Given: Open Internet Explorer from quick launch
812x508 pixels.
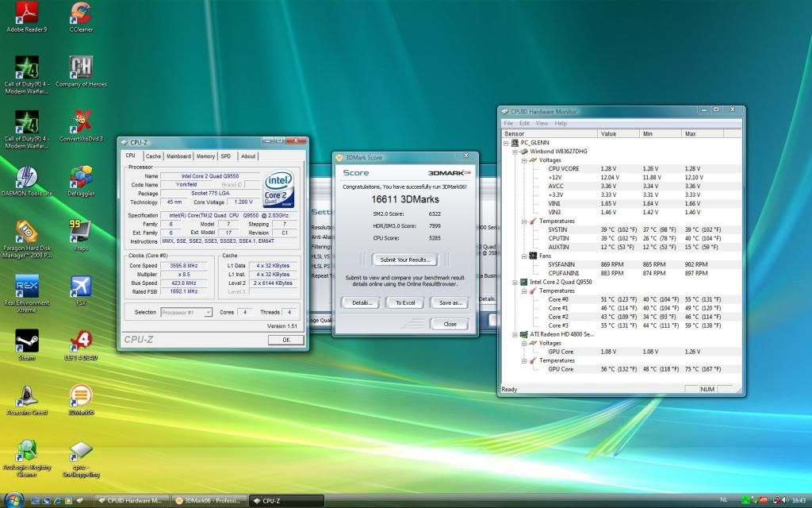Looking at the screenshot, I should click(57, 501).
